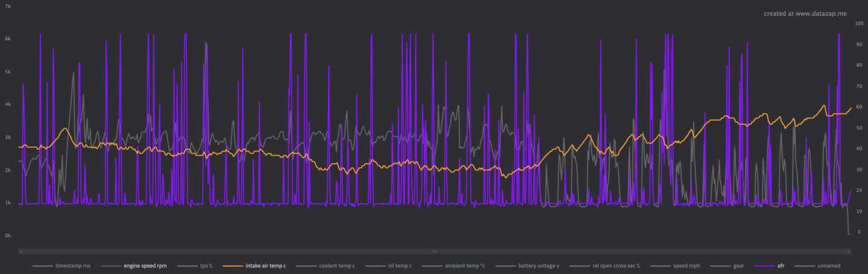Click the 60 right axis label
Viewport: 868px width, 274px height.
click(x=859, y=107)
